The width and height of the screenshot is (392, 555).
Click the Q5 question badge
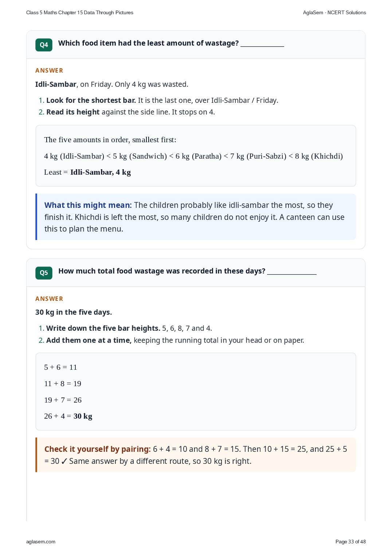pos(44,273)
